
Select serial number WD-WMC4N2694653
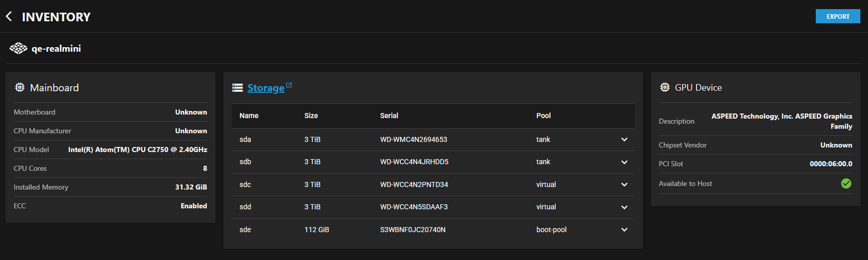pos(413,140)
